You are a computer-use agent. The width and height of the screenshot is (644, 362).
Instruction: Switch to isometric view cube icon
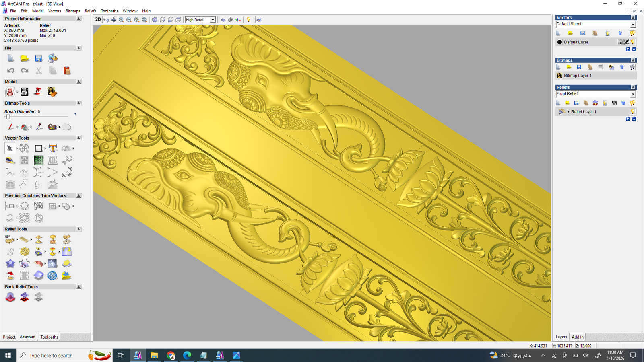click(x=155, y=20)
